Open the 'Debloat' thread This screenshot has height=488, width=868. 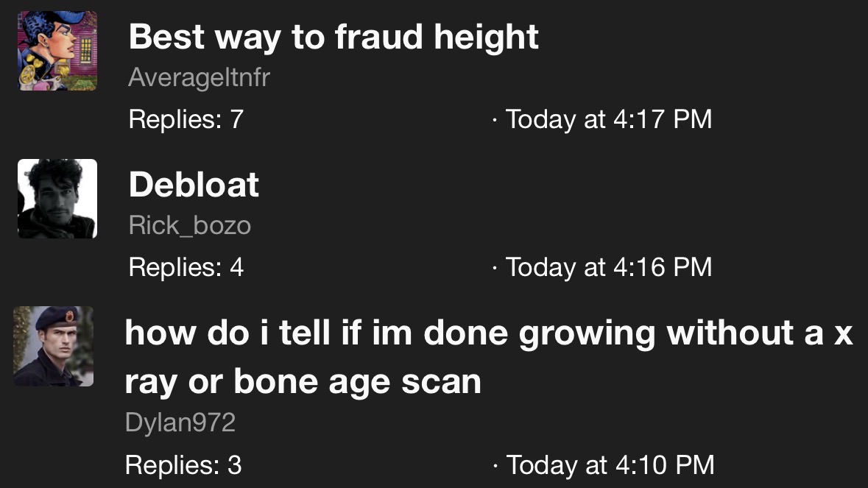pyautogui.click(x=194, y=185)
